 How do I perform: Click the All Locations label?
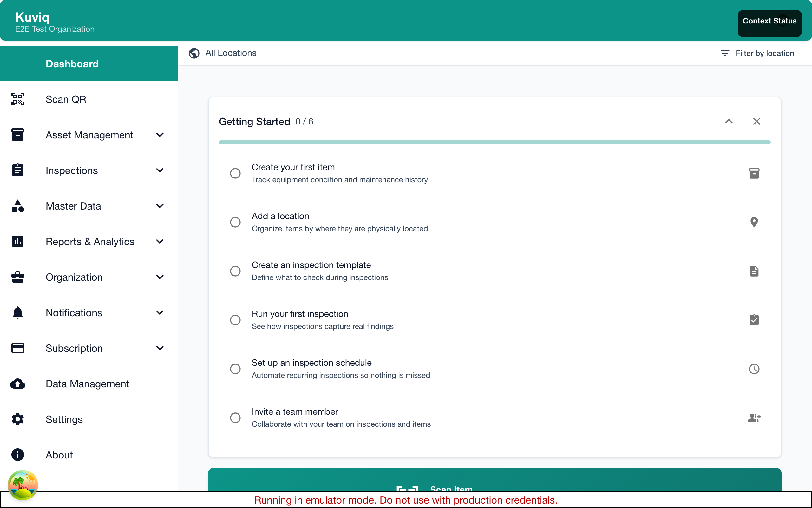231,53
